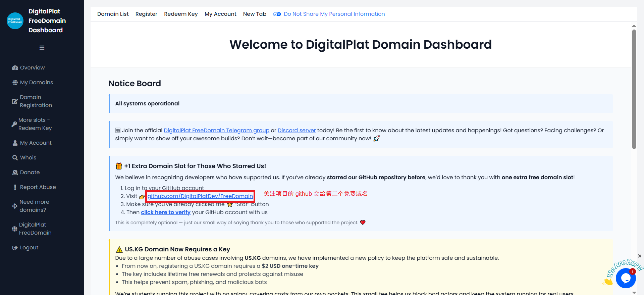644x295 pixels.
Task: Select Report Abuse in sidebar
Action: [x=38, y=187]
